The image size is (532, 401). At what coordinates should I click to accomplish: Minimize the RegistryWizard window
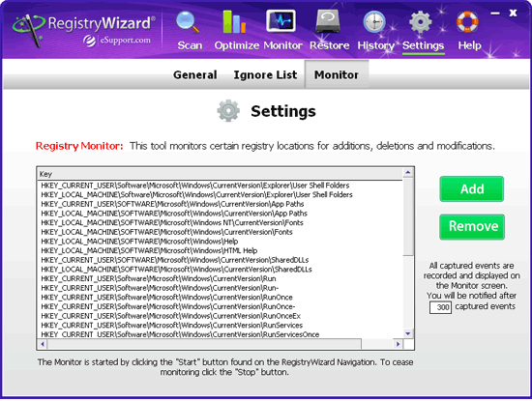click(495, 14)
